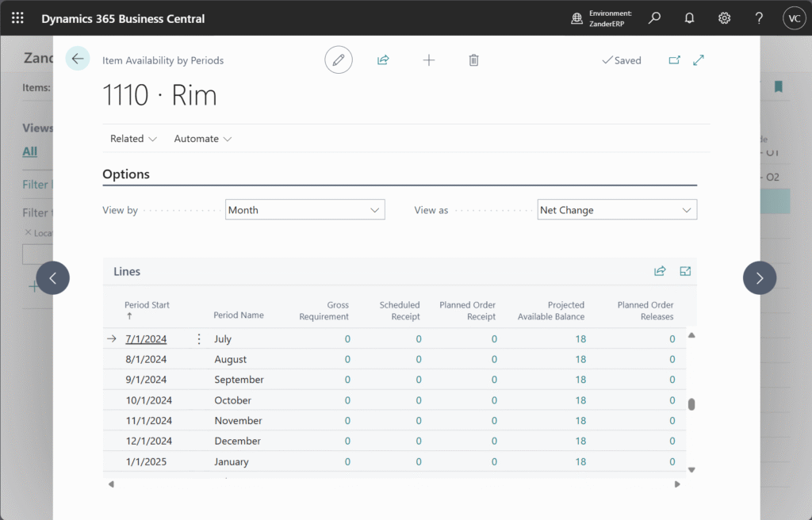This screenshot has height=520, width=812.
Task: Collapse the Options section heading
Action: [x=126, y=174]
